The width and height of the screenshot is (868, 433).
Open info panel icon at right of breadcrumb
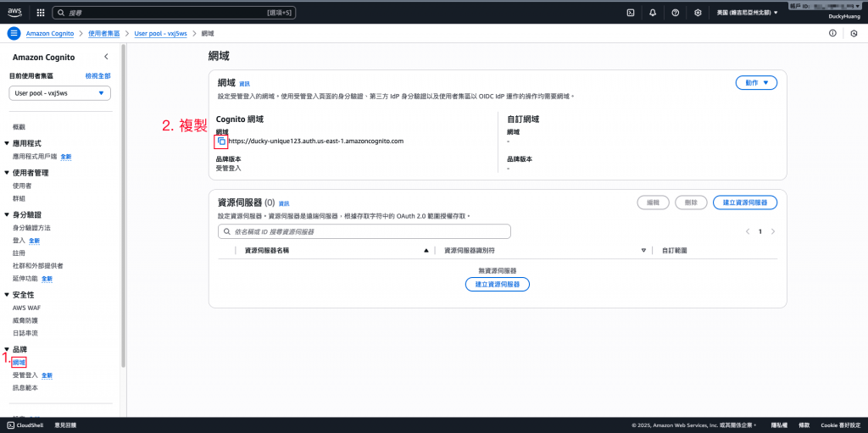(x=832, y=33)
